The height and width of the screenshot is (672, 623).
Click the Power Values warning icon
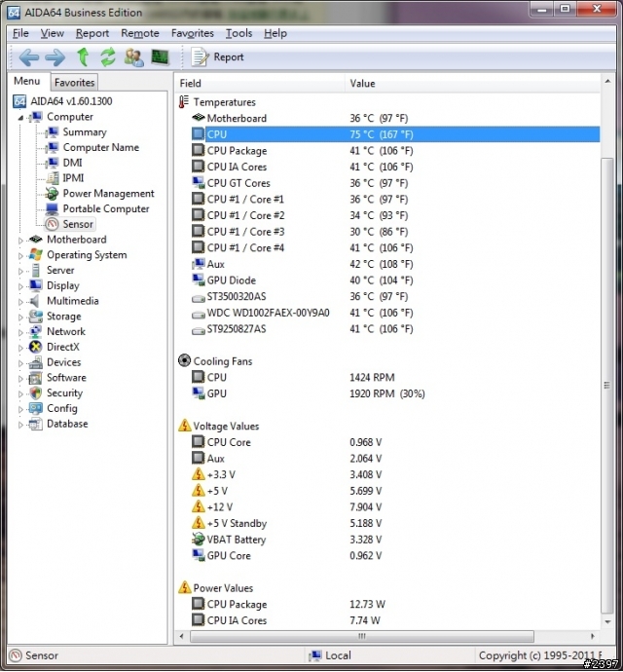tap(185, 587)
